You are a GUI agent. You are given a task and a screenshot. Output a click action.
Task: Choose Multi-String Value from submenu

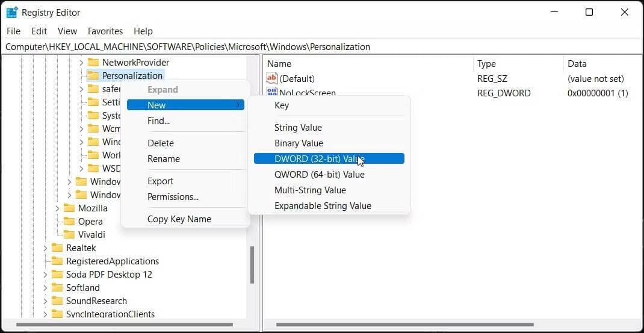pos(329,190)
